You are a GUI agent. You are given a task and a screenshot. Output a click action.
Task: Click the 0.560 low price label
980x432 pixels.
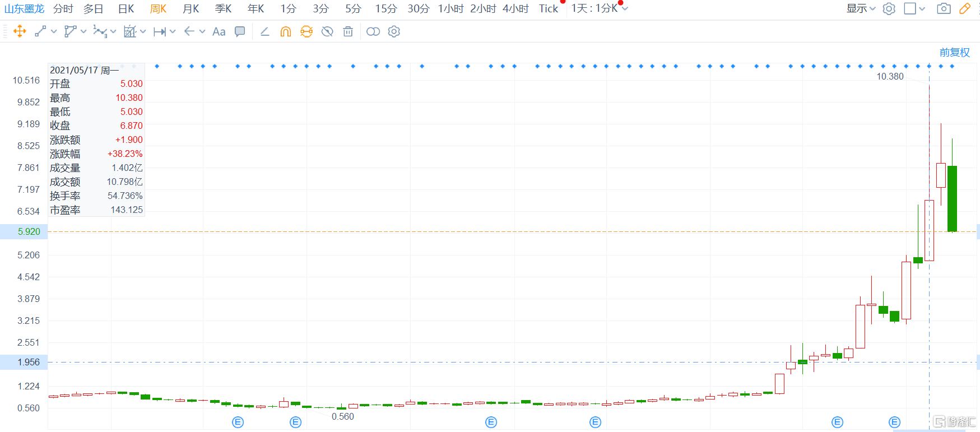(343, 416)
